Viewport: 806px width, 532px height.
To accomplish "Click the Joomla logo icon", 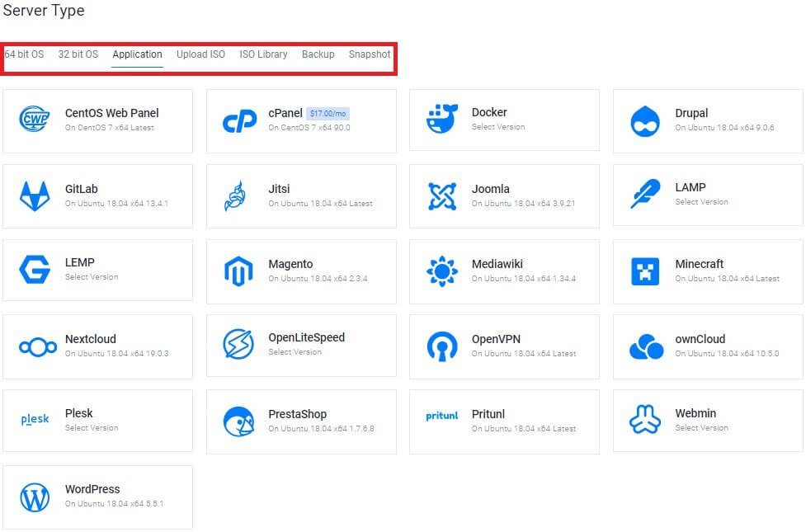I will (x=442, y=195).
